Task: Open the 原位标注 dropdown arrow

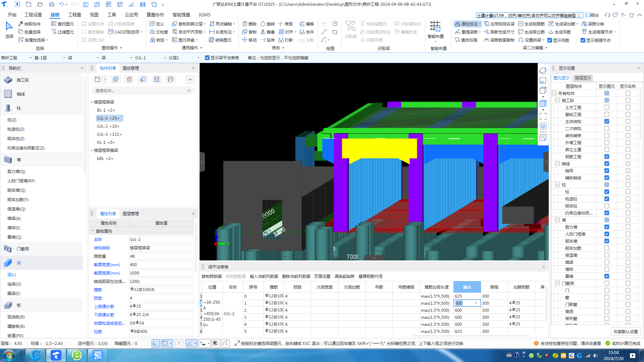Action: pos(480,24)
